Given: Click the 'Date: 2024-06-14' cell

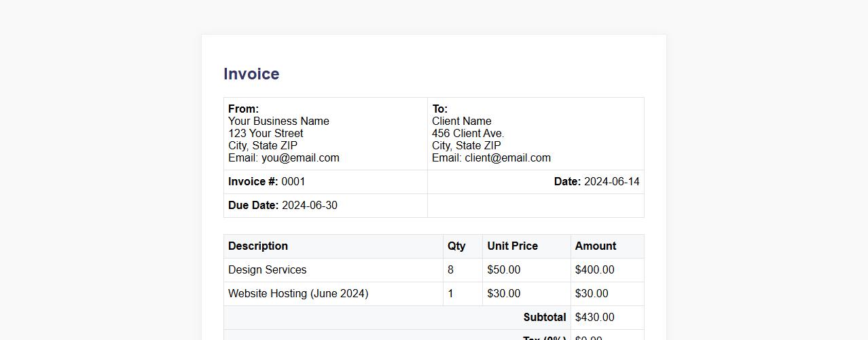Looking at the screenshot, I should pyautogui.click(x=536, y=182).
